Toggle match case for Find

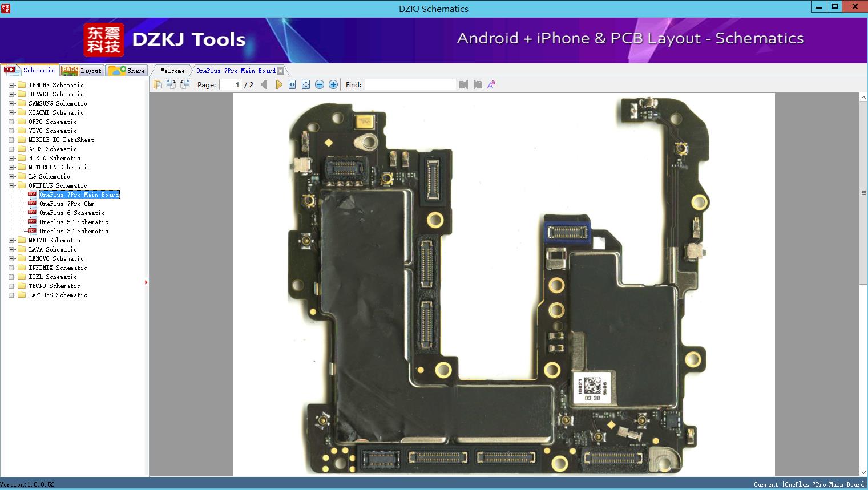tap(491, 84)
